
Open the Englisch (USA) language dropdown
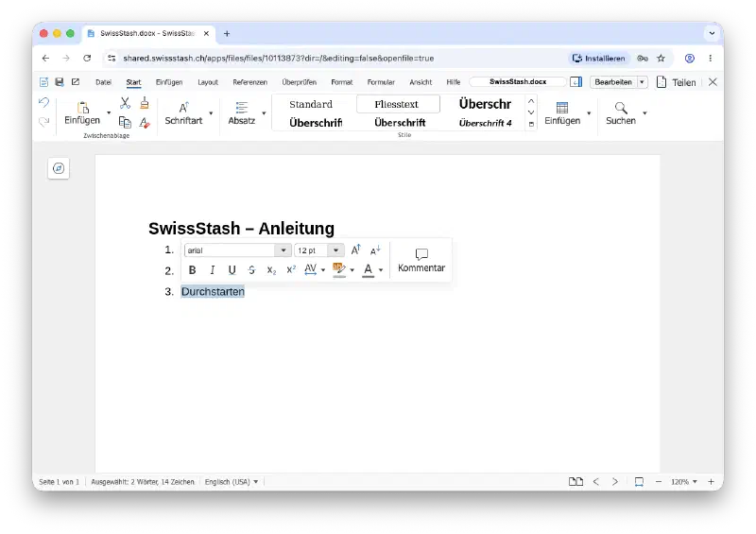(x=232, y=481)
